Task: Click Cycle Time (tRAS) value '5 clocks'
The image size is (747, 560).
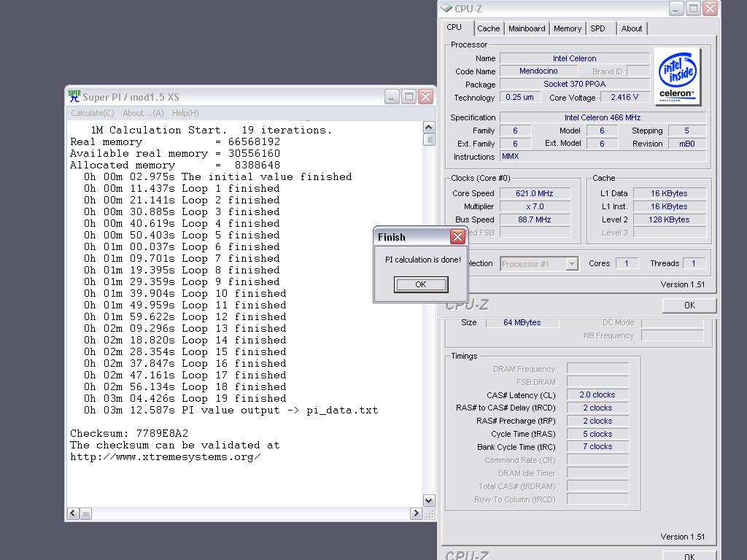Action: [597, 434]
